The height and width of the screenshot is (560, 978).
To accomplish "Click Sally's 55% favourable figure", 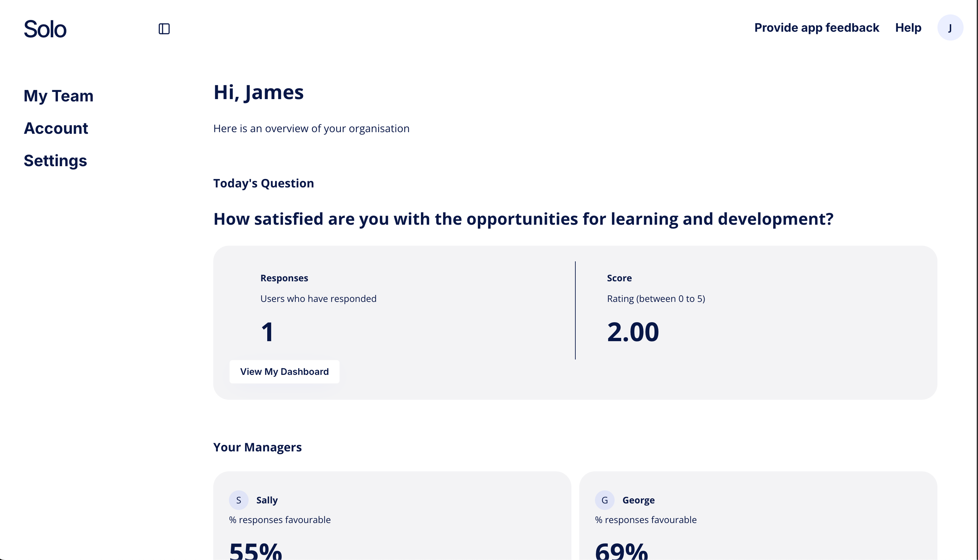I will pos(256,551).
